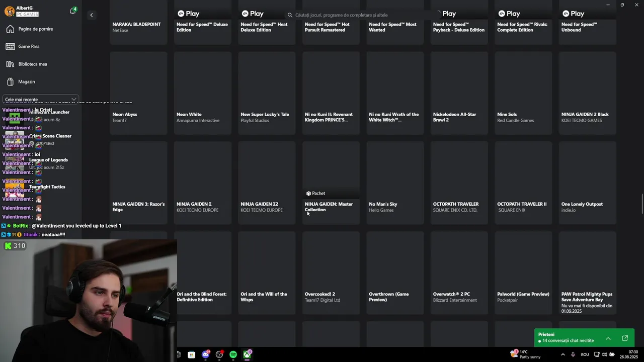Open the Neon White game card
Viewport: 644px width, 362px height.
[203, 93]
